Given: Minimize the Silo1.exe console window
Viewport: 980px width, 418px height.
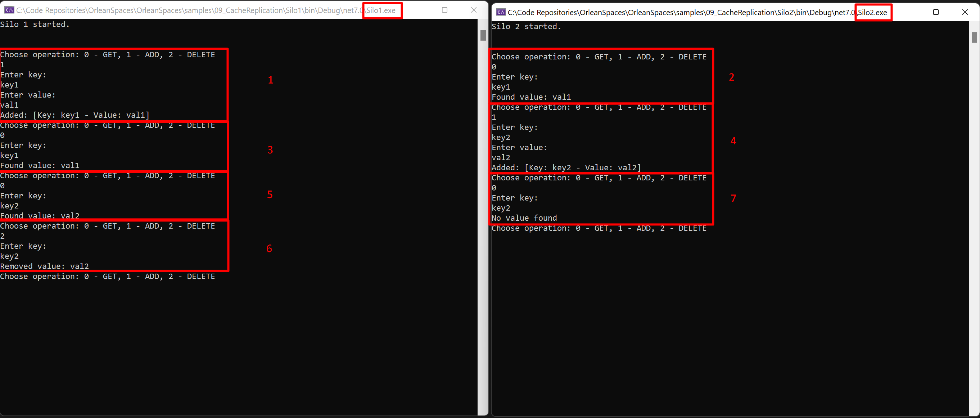Looking at the screenshot, I should coord(415,10).
